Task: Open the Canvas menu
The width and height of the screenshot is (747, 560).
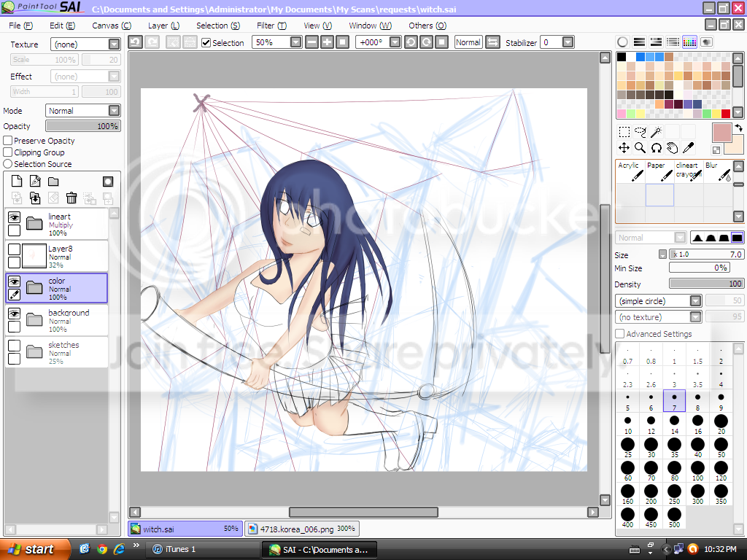Action: 112,26
